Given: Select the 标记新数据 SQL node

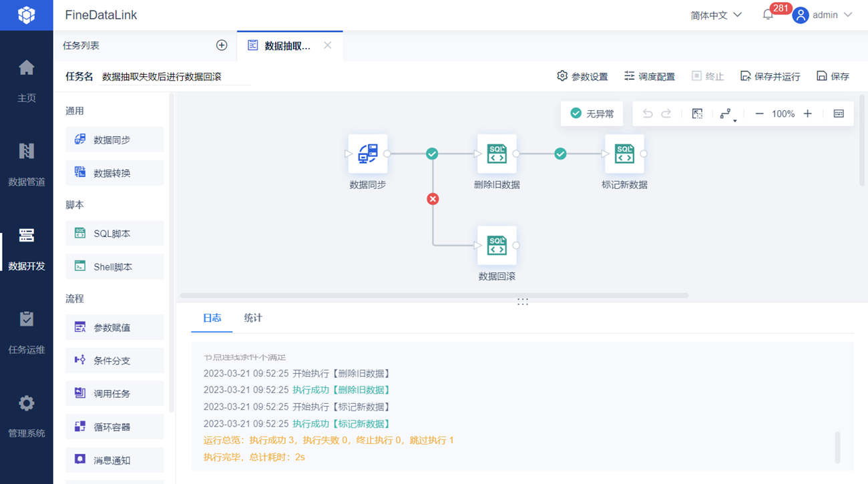Looking at the screenshot, I should point(624,154).
